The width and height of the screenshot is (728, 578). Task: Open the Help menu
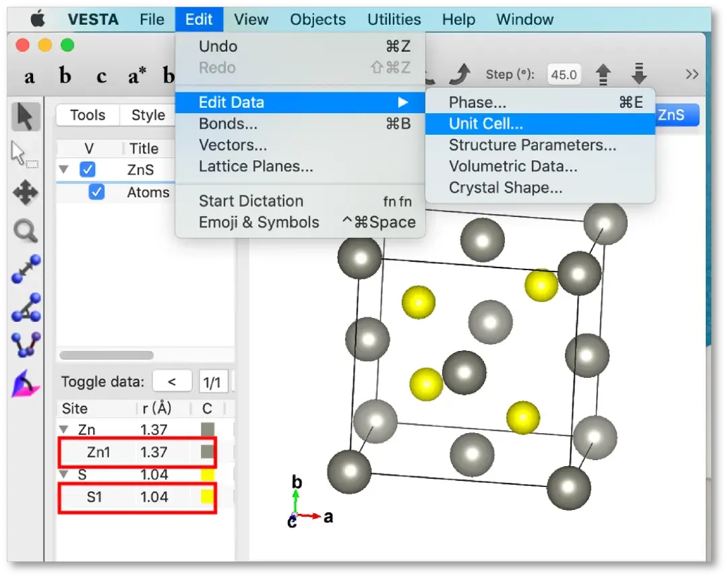459,20
